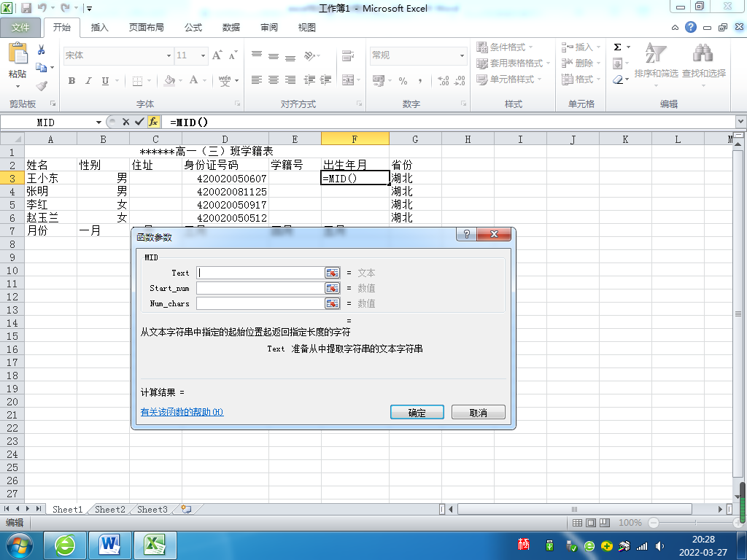Toggle Italic formatting button
This screenshot has width=747, height=560.
[88, 80]
